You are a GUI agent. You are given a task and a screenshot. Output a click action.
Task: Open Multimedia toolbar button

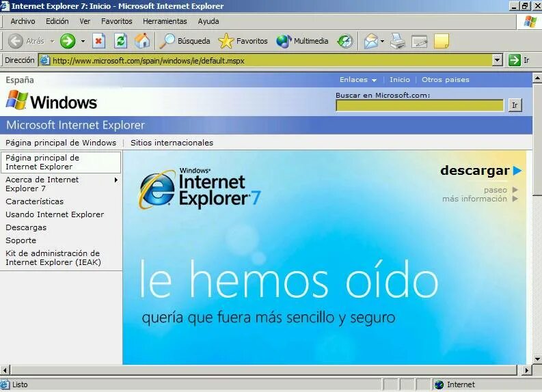pos(302,41)
